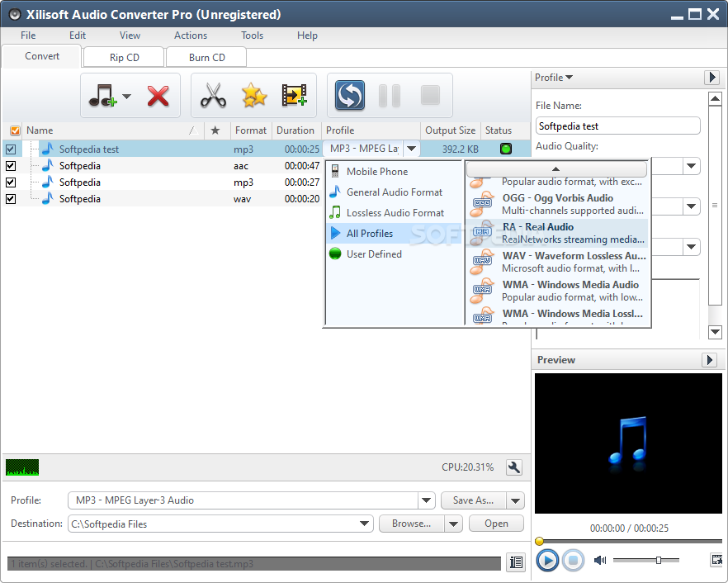Click the log list icon in status bar

516,562
